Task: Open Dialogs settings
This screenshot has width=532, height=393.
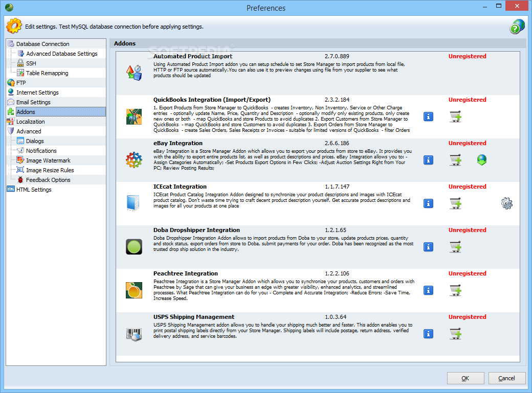Action: tap(35, 141)
